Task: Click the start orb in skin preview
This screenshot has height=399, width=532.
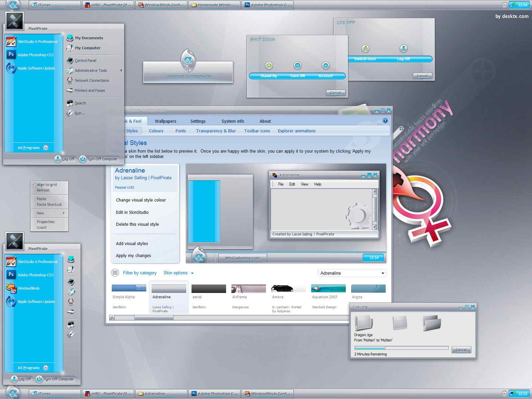Action: (199, 256)
